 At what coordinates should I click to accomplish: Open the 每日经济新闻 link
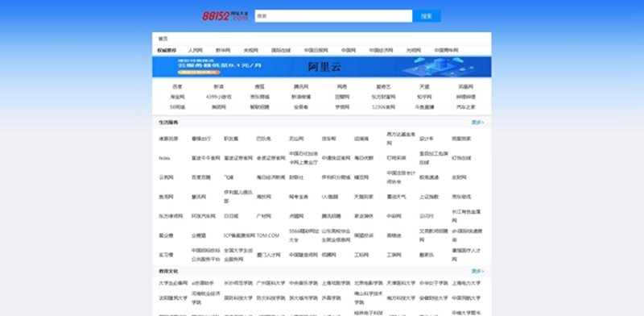coord(270,177)
